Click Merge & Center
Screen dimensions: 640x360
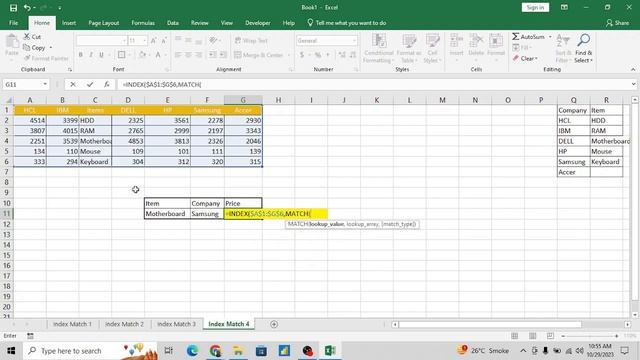tap(259, 55)
